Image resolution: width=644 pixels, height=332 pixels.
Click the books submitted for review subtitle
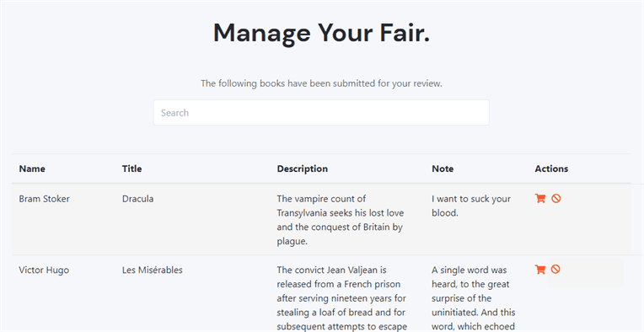(x=322, y=83)
